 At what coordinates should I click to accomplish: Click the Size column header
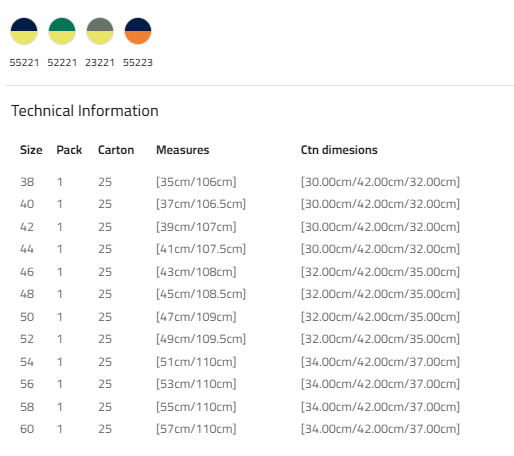pos(31,150)
